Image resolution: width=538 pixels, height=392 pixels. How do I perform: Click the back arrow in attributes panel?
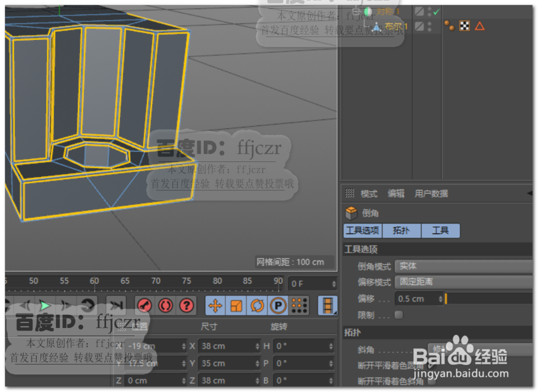click(x=530, y=194)
